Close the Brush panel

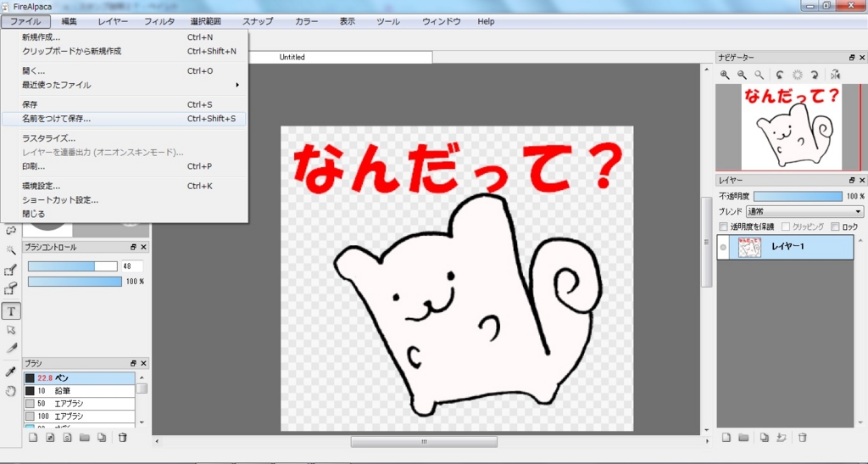(x=143, y=363)
